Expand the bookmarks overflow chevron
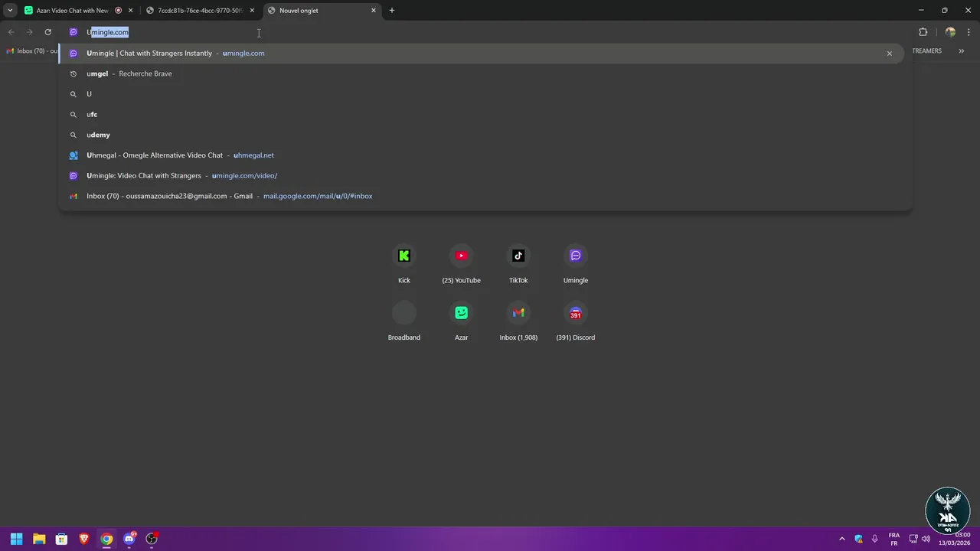 tap(962, 51)
